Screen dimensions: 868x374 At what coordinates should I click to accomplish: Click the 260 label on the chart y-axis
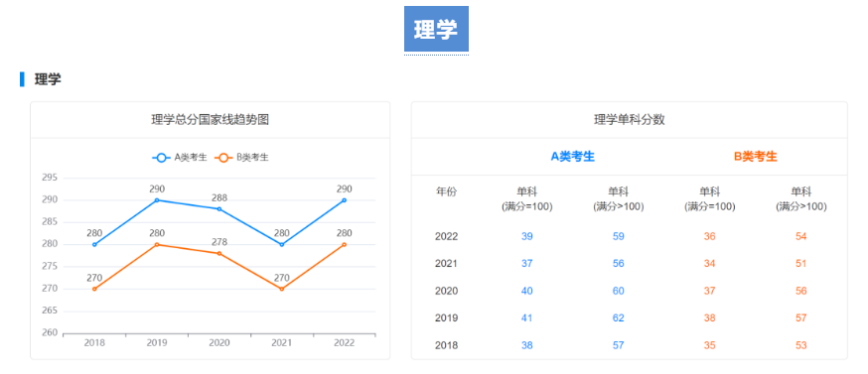pyautogui.click(x=50, y=333)
